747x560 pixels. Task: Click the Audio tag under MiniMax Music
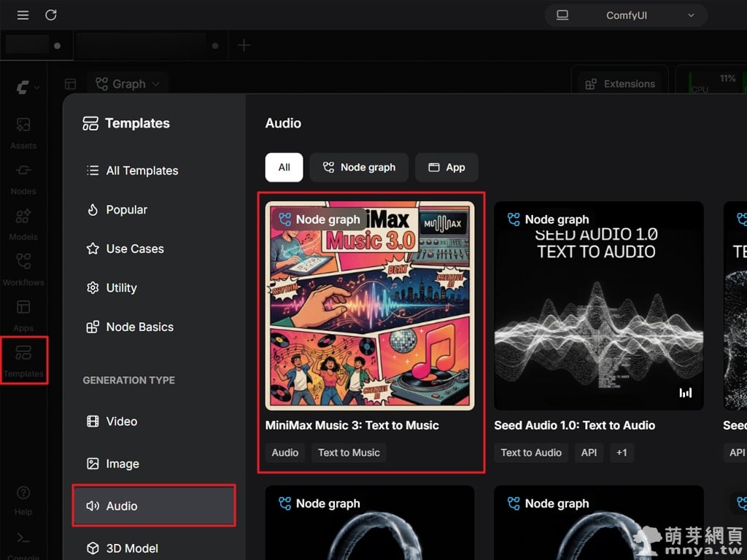285,453
